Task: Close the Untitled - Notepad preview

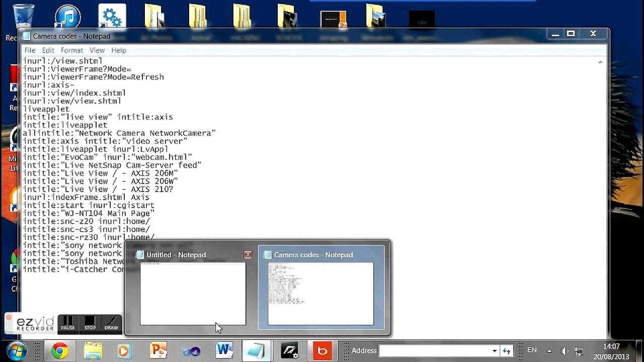Action: (248, 255)
